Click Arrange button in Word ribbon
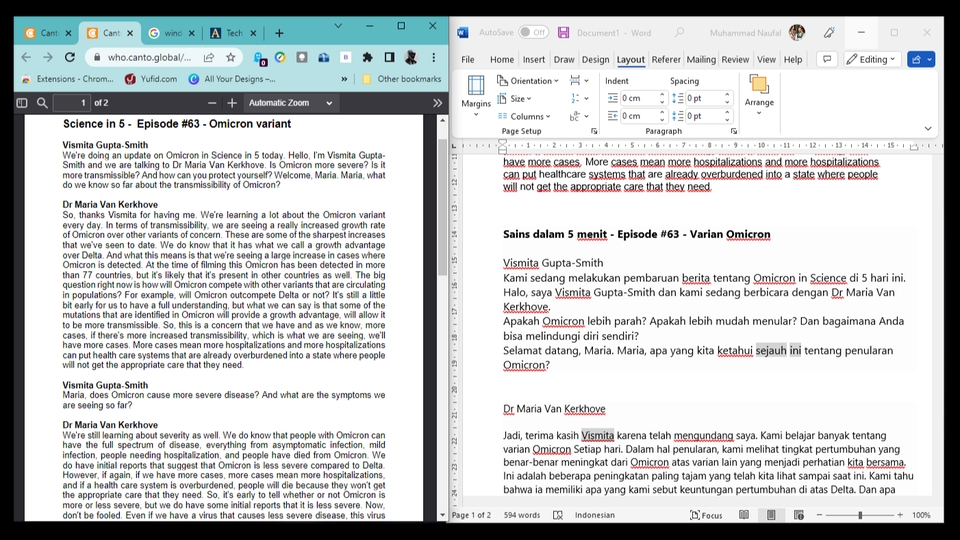 click(x=759, y=95)
